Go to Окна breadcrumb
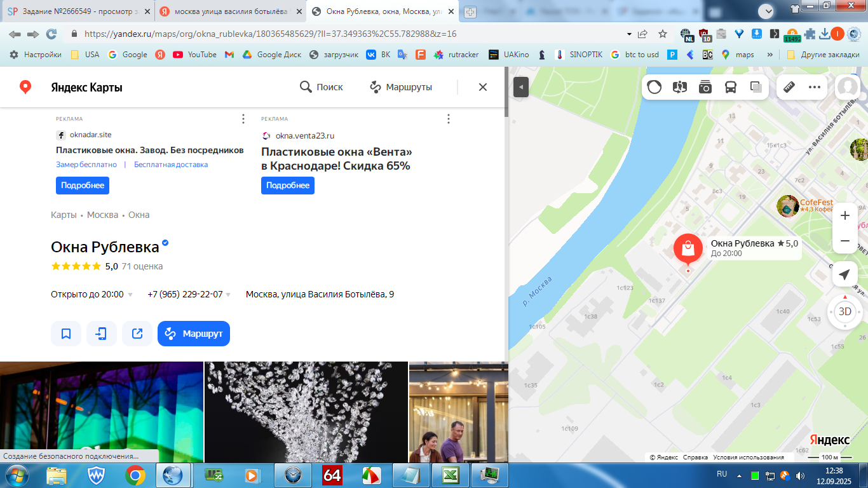The height and width of the screenshot is (488, 868). [139, 215]
